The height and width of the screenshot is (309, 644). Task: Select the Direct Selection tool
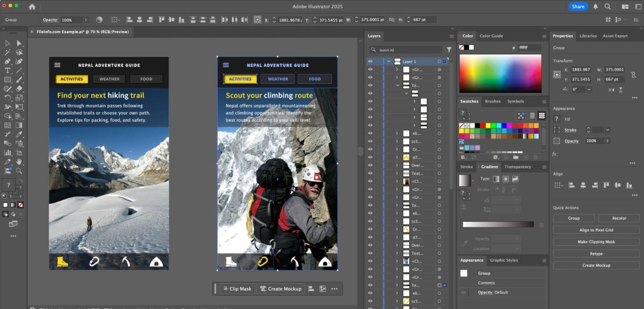[19, 43]
